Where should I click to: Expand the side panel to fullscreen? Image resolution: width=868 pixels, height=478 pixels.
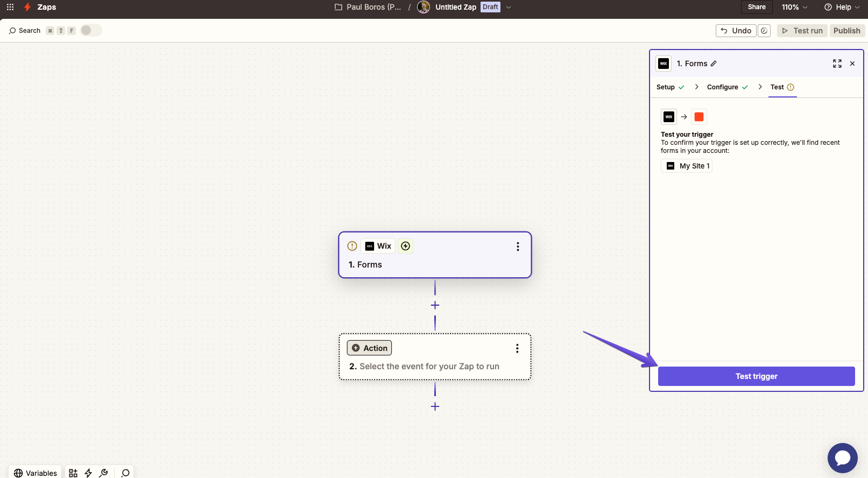tap(837, 64)
